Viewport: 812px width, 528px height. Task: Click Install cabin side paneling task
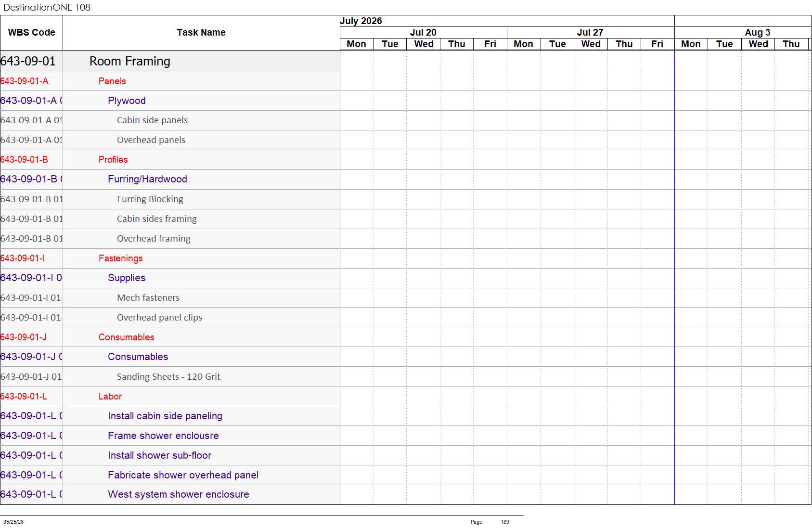[165, 416]
